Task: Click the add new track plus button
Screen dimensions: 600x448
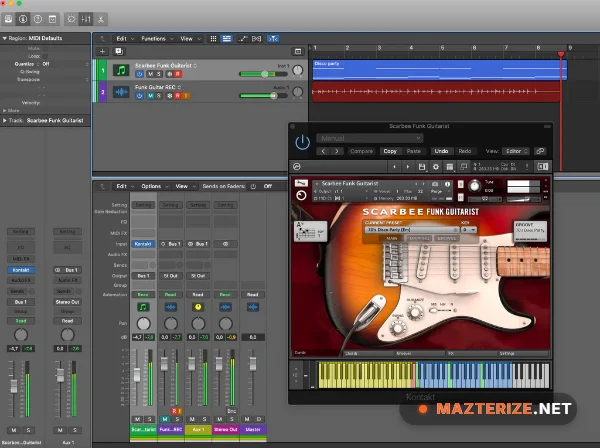Action: tap(102, 51)
